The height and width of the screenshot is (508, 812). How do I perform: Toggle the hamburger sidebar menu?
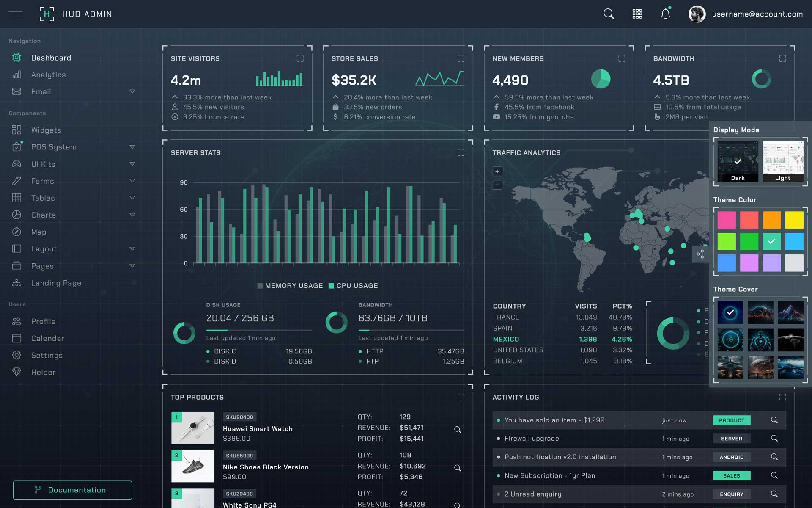point(16,14)
